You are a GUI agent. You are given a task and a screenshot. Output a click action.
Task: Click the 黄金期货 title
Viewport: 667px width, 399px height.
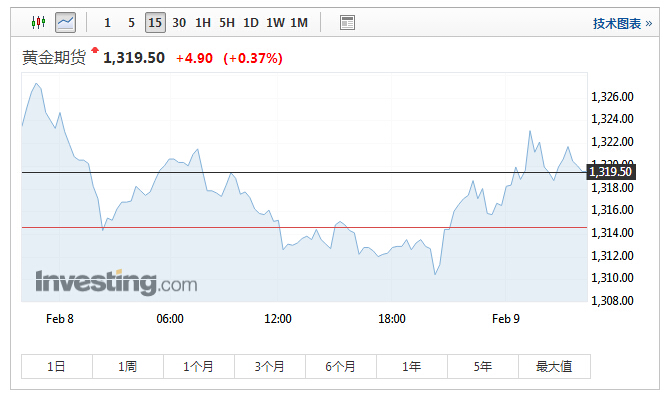point(54,57)
